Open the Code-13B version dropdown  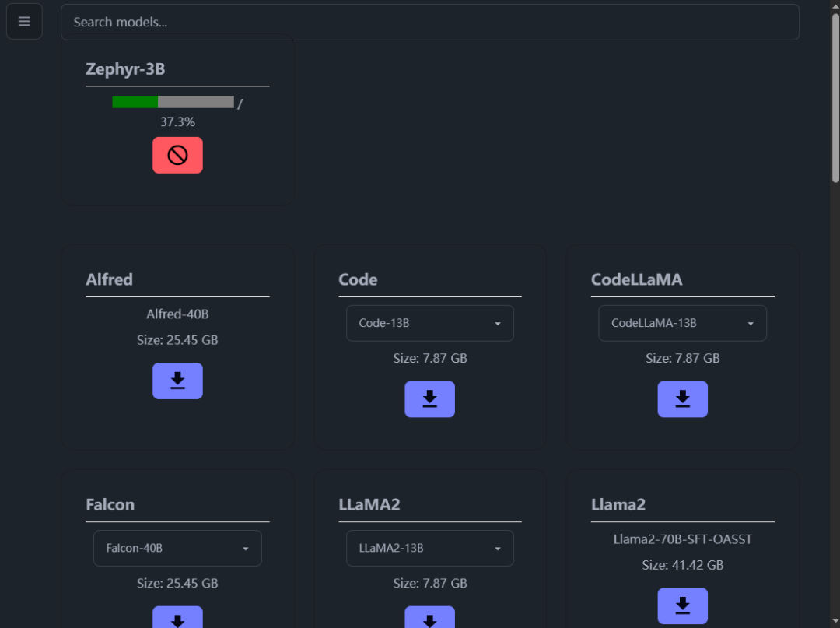coord(429,323)
